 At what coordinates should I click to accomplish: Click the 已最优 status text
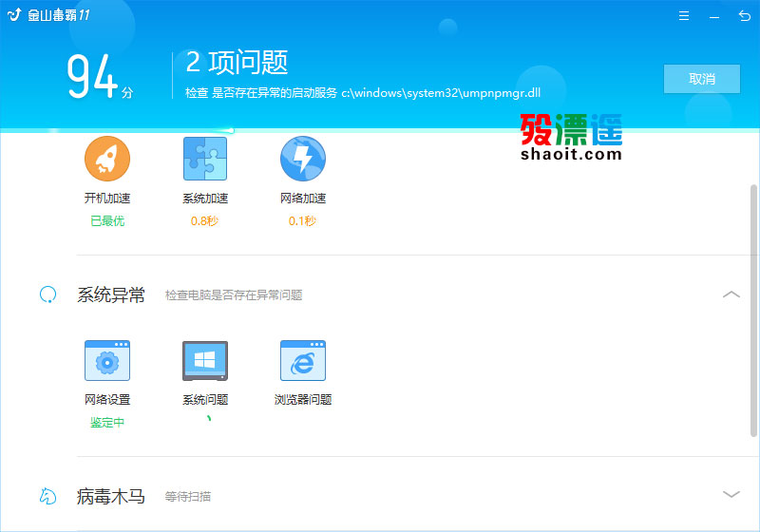click(x=107, y=221)
